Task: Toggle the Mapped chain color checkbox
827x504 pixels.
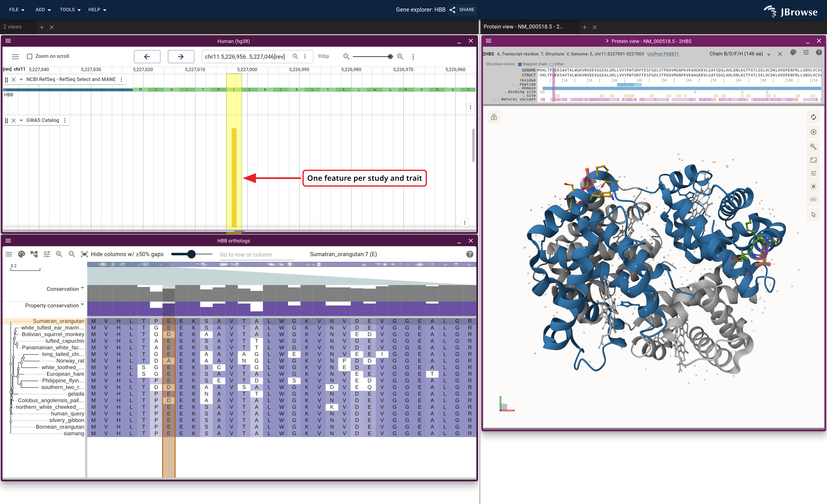Action: 520,64
